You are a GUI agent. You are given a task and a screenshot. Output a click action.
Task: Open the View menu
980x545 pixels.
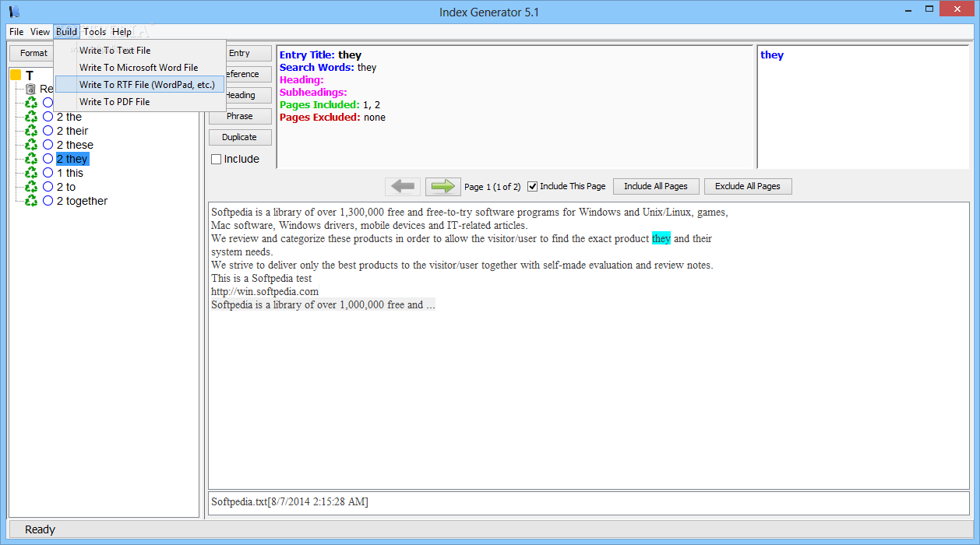(40, 32)
